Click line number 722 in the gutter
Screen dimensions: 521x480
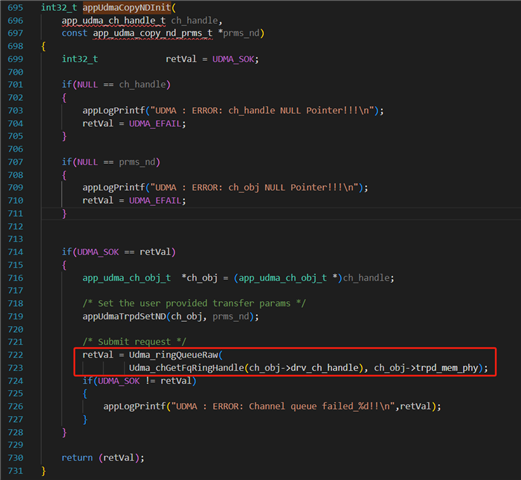pos(15,355)
